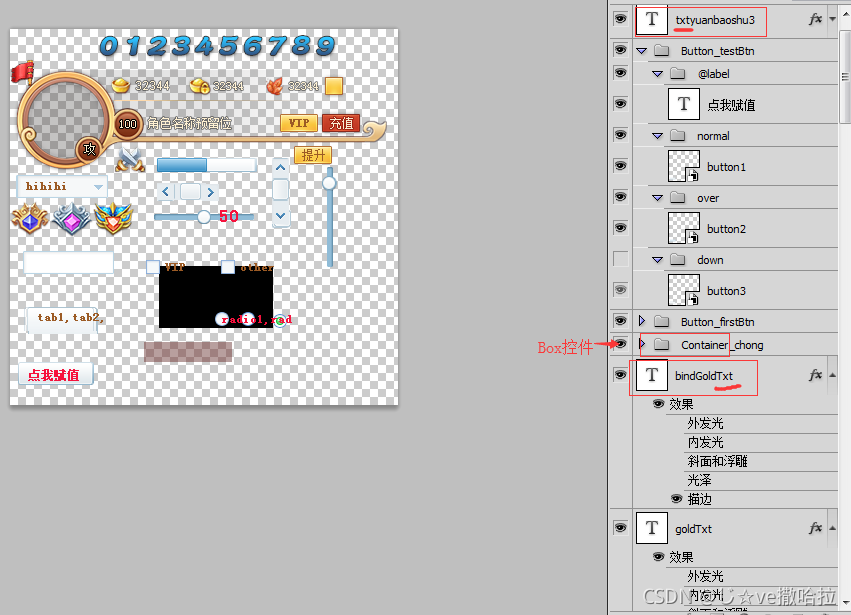Image resolution: width=851 pixels, height=615 pixels.
Task: Select the 光泽 effect under bindGoldTxt
Action: [x=699, y=480]
